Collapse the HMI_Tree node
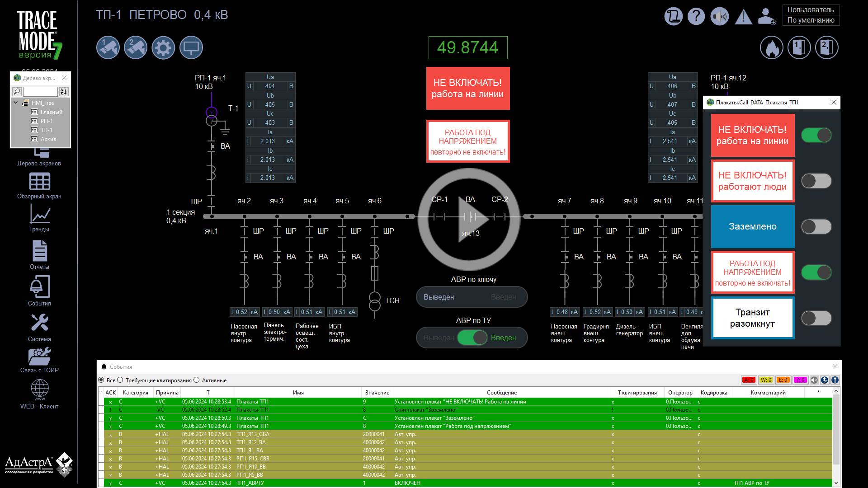Screen dimensions: 868x488 pos(16,103)
